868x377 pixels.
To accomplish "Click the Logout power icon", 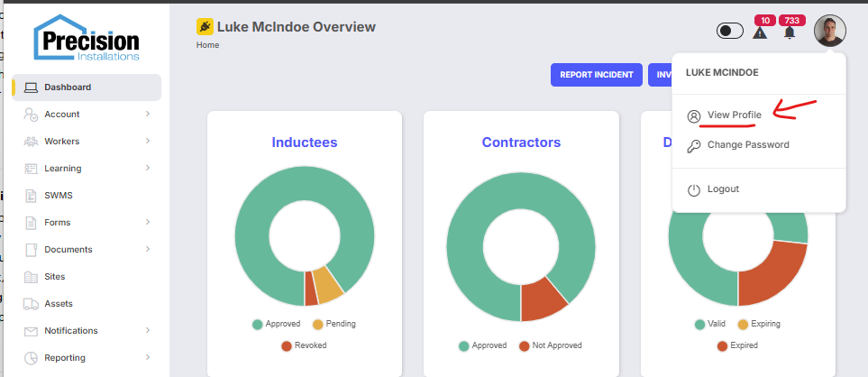I will [693, 189].
